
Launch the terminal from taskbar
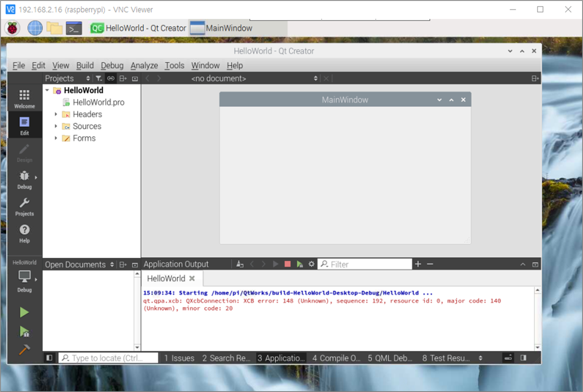[74, 28]
